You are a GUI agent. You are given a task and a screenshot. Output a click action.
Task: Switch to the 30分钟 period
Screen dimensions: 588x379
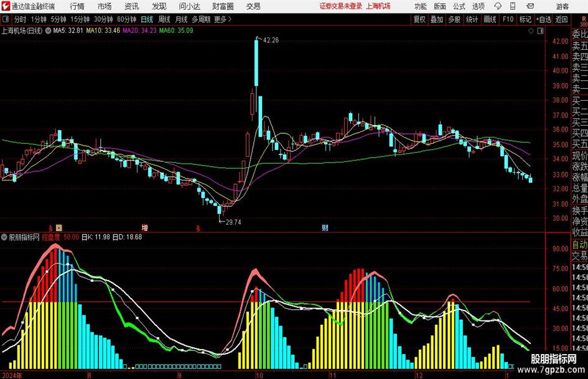[103, 19]
